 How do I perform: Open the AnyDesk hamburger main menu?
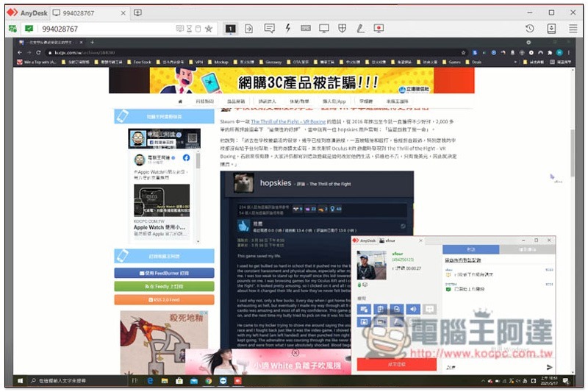573,29
